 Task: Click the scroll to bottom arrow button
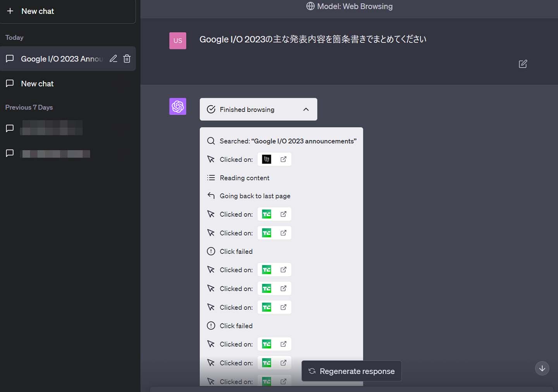tap(542, 368)
